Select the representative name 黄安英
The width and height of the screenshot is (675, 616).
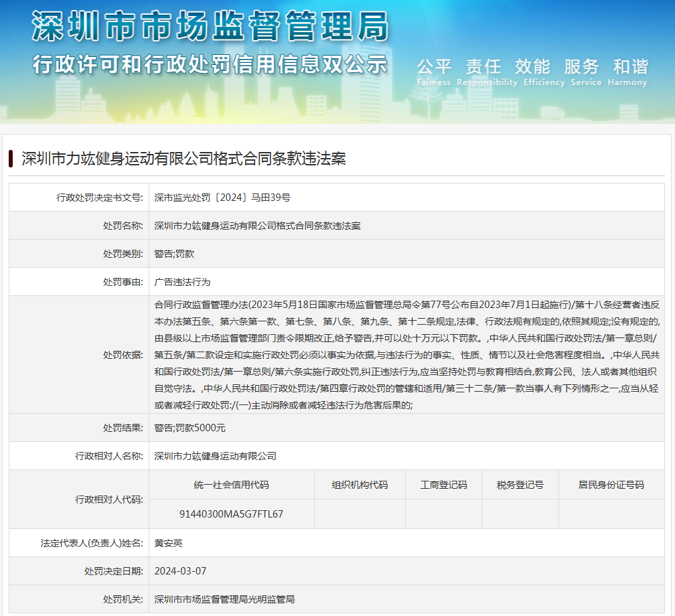point(168,543)
